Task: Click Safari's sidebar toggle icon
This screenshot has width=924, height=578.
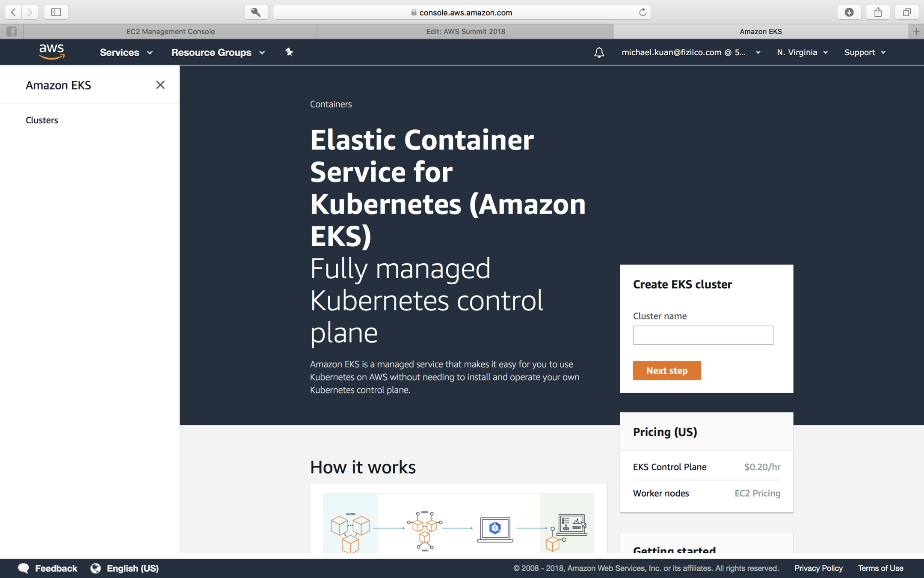Action: coord(56,12)
